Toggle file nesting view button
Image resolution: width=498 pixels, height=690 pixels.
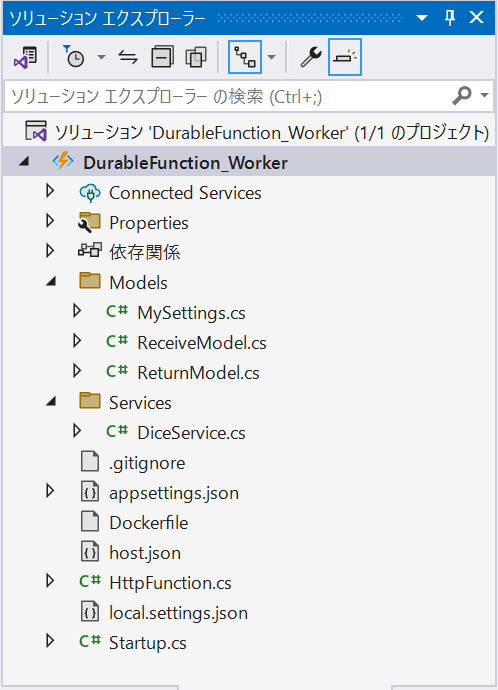245,57
